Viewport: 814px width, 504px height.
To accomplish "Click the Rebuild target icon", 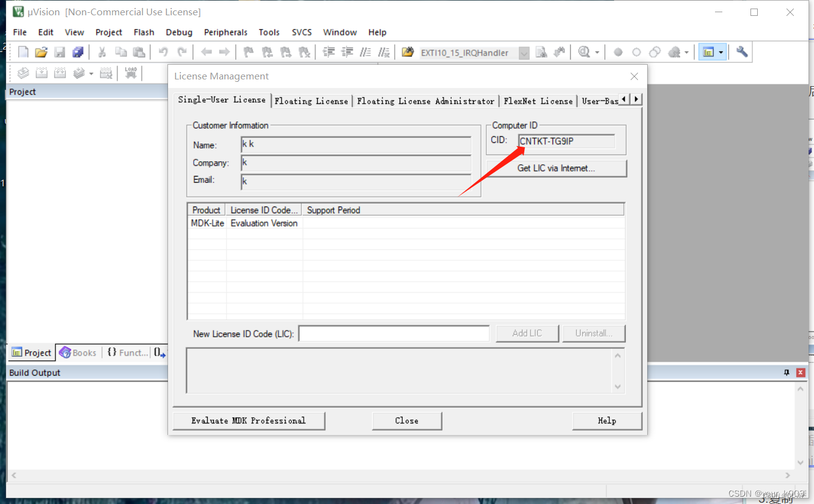I will pyautogui.click(x=60, y=73).
